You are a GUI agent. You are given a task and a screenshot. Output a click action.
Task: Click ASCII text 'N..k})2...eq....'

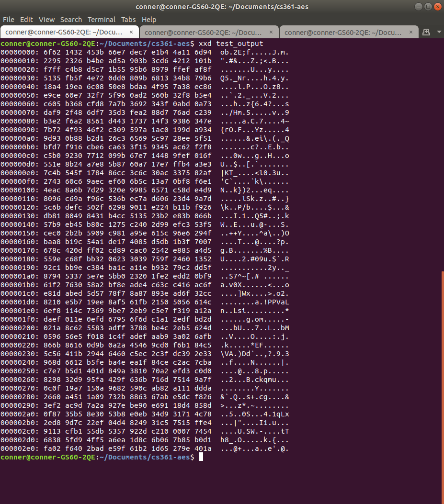254,190
